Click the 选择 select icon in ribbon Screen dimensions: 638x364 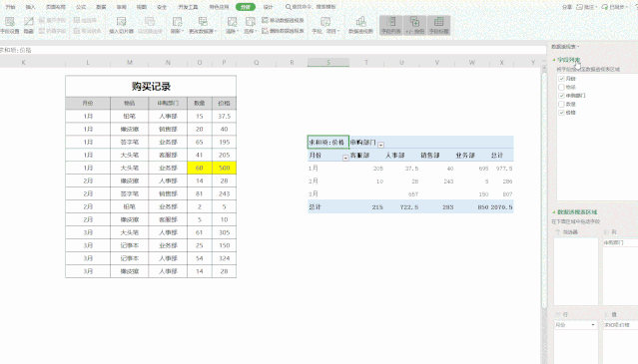click(x=250, y=22)
